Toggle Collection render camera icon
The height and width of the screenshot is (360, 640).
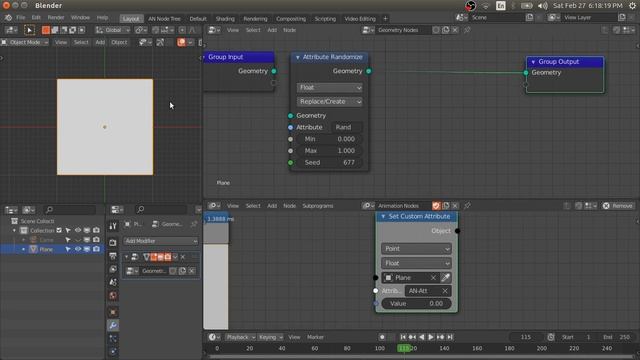pos(96,231)
